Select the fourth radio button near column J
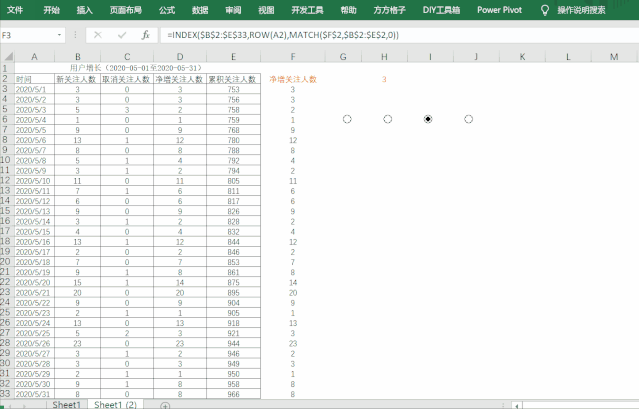 [468, 119]
